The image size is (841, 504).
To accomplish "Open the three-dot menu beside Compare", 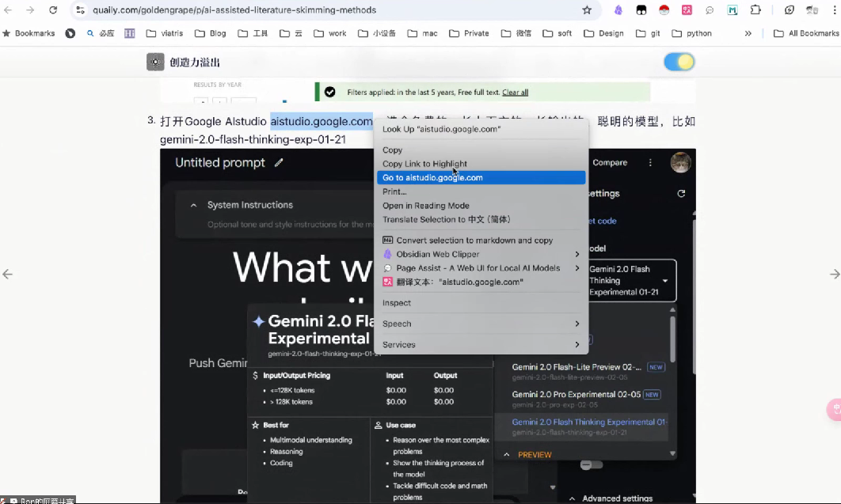I will pos(650,162).
